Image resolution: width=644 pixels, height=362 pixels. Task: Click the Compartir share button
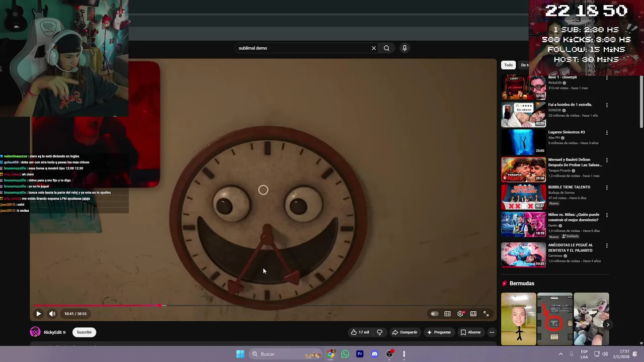[405, 332]
